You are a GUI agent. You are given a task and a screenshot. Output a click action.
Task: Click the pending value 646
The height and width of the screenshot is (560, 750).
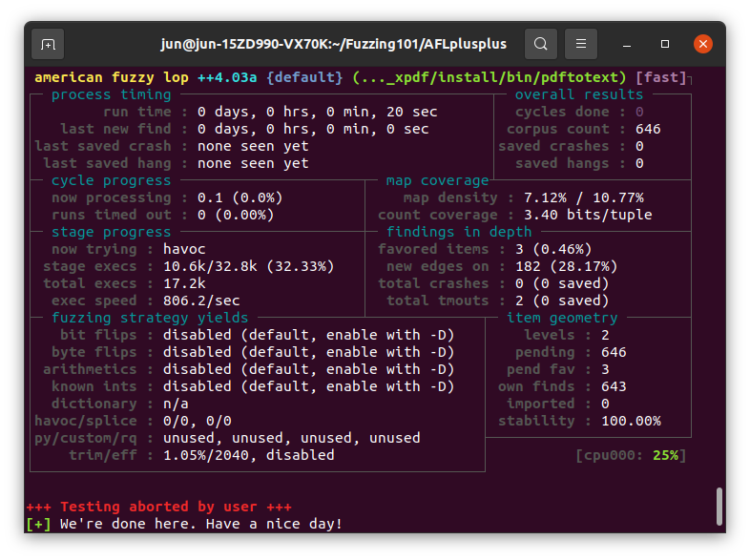pos(614,353)
